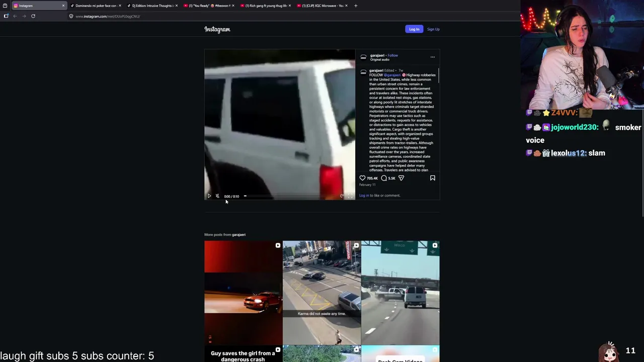Open comments via speech bubble icon
This screenshot has height=362, width=644.
[x=384, y=178]
